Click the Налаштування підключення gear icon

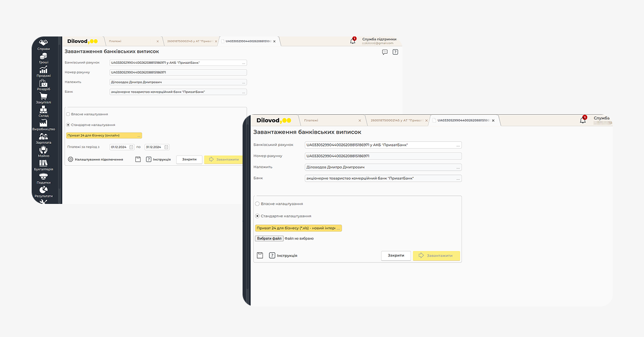[x=70, y=159]
